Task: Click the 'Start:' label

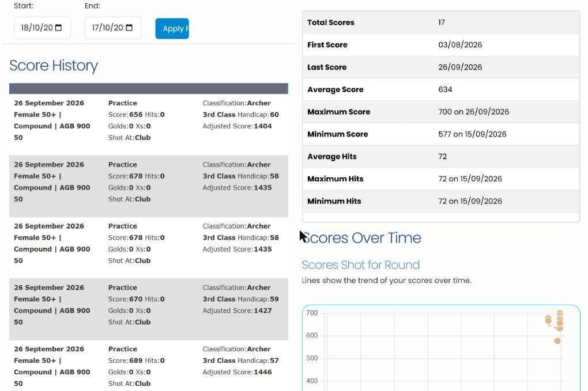Action: click(x=24, y=6)
